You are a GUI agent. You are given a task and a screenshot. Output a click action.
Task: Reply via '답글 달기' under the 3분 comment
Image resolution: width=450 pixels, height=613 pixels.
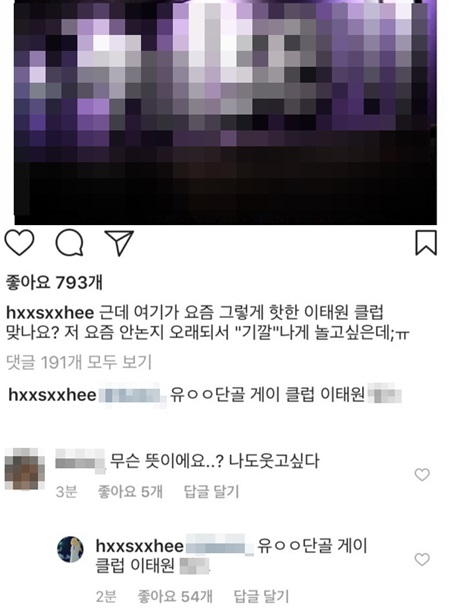212,491
